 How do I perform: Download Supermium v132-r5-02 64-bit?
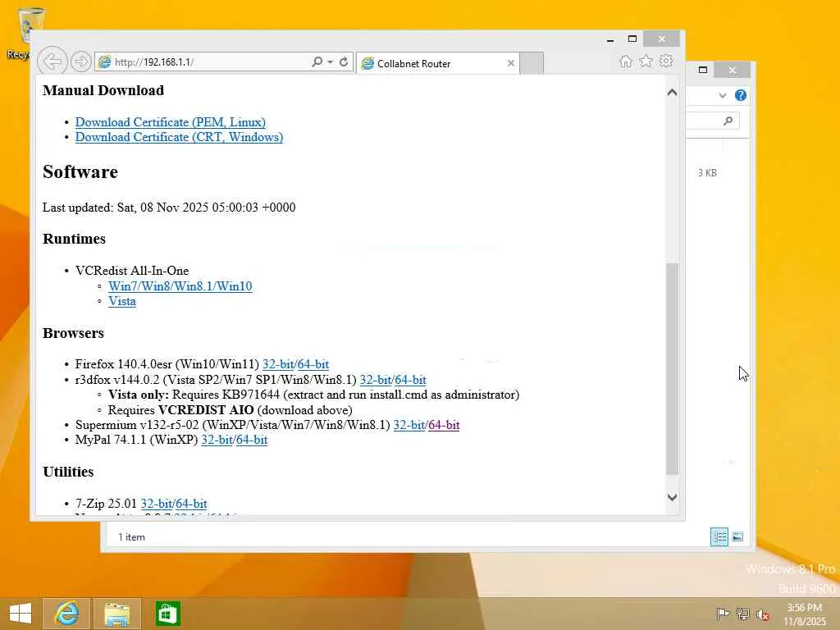[x=444, y=425]
